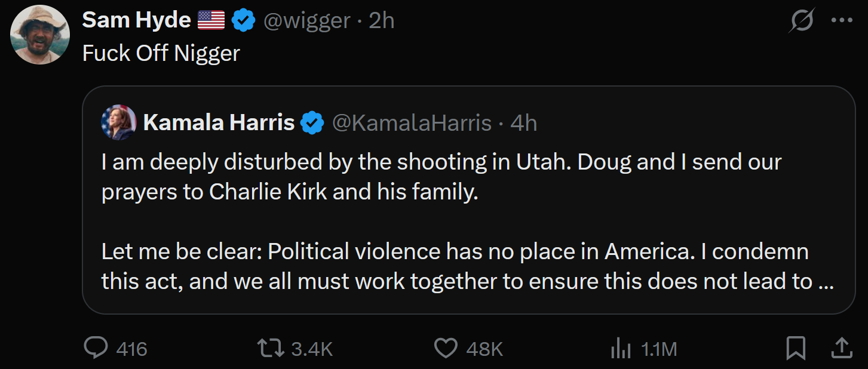
Task: Open the three-dot more options menu
Action: coord(842,21)
